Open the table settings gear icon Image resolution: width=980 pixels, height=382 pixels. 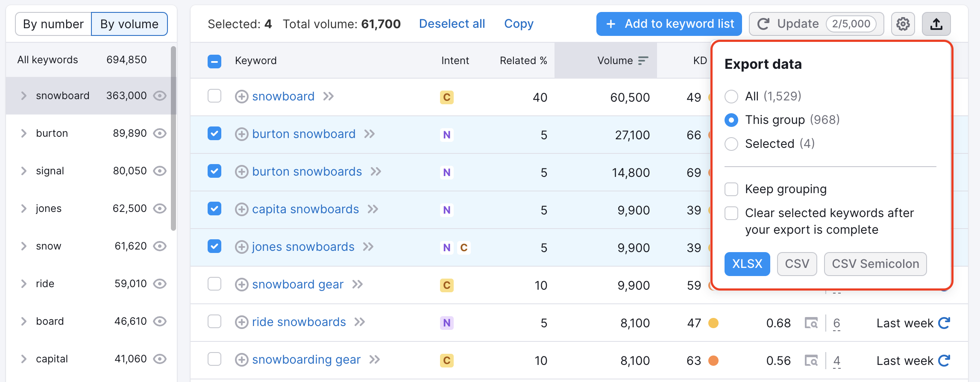[903, 24]
